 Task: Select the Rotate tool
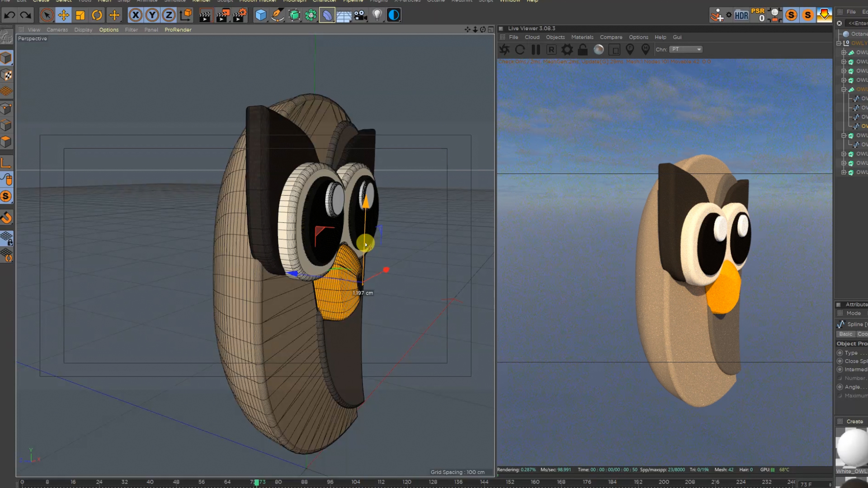(x=97, y=15)
